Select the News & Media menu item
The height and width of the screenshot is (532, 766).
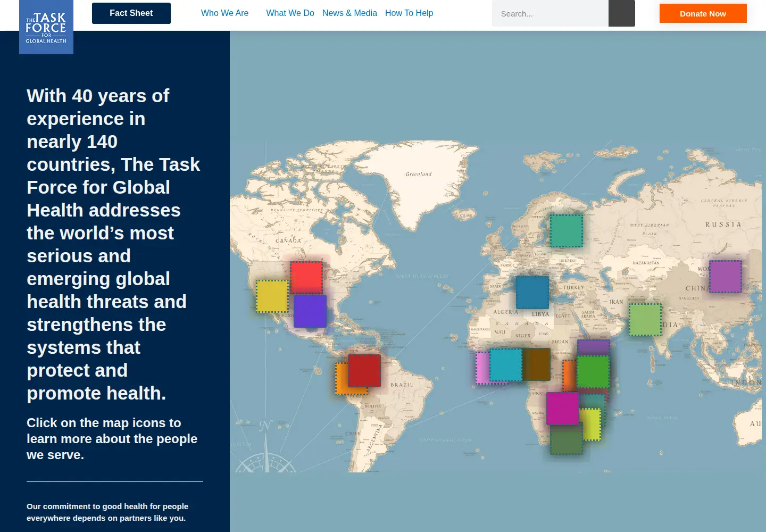[x=349, y=13]
